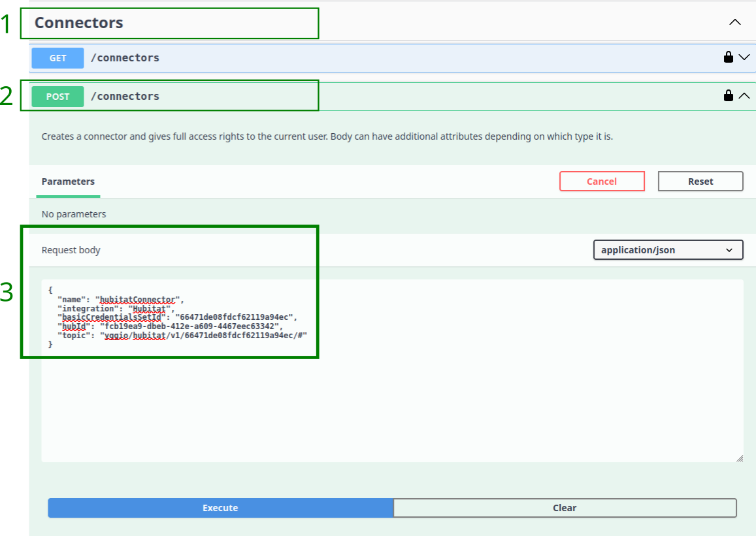Click the Connectors section heading
The width and height of the screenshot is (756, 536).
79,23
